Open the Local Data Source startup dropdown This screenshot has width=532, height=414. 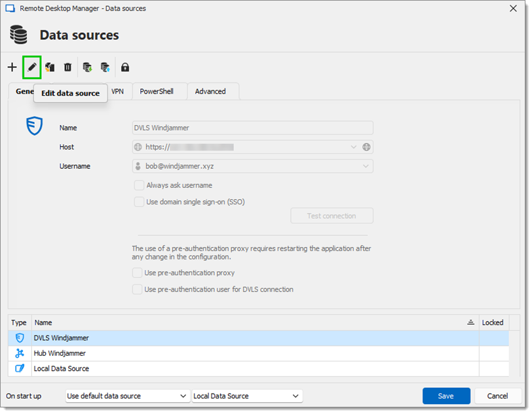click(247, 396)
